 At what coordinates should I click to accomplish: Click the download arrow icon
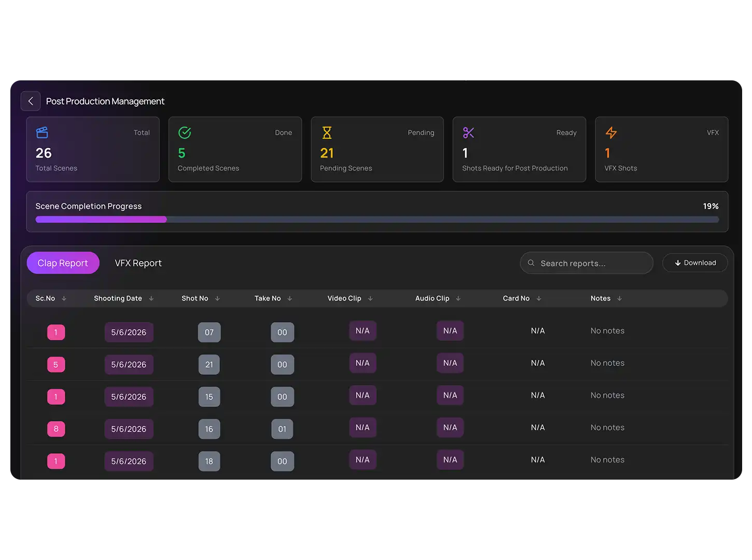click(677, 263)
